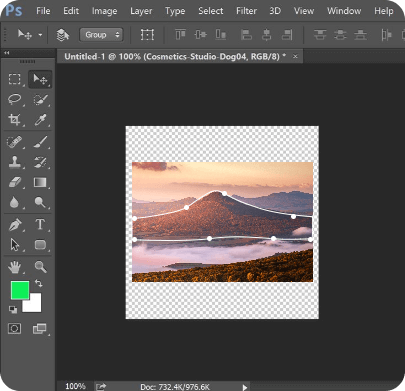
Task: Select the Blur tool
Action: [14, 202]
